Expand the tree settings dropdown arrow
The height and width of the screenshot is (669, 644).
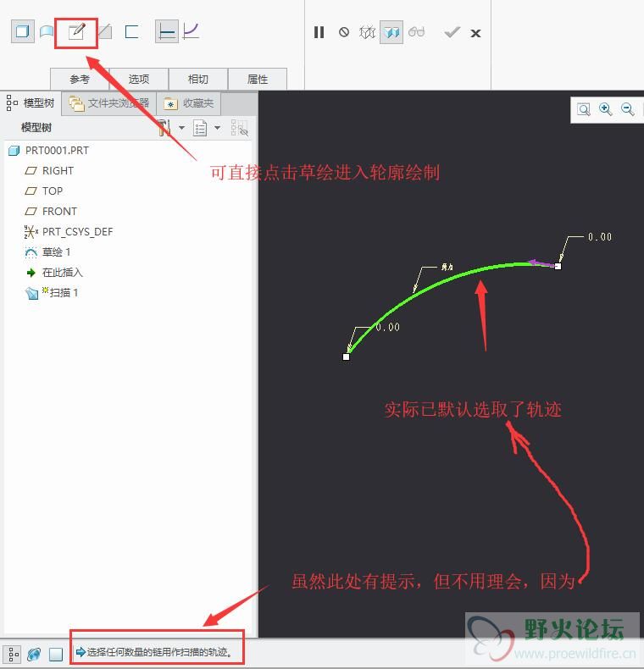pyautogui.click(x=181, y=128)
